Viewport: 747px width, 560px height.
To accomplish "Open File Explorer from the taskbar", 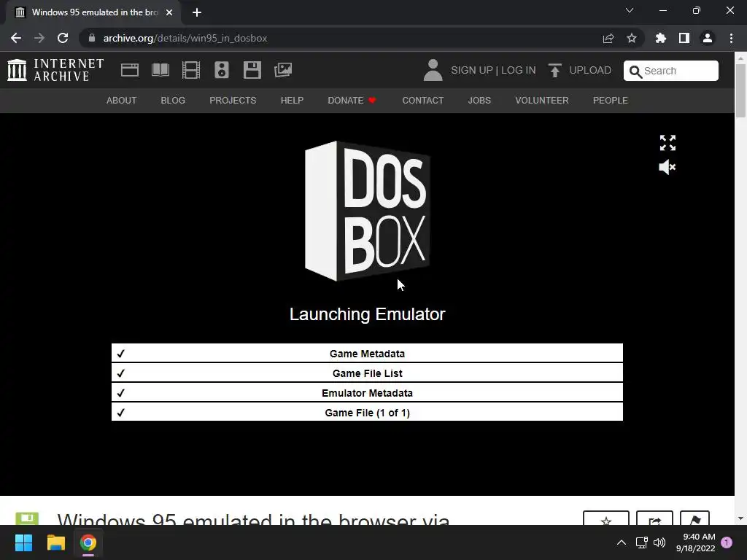I will tap(55, 542).
